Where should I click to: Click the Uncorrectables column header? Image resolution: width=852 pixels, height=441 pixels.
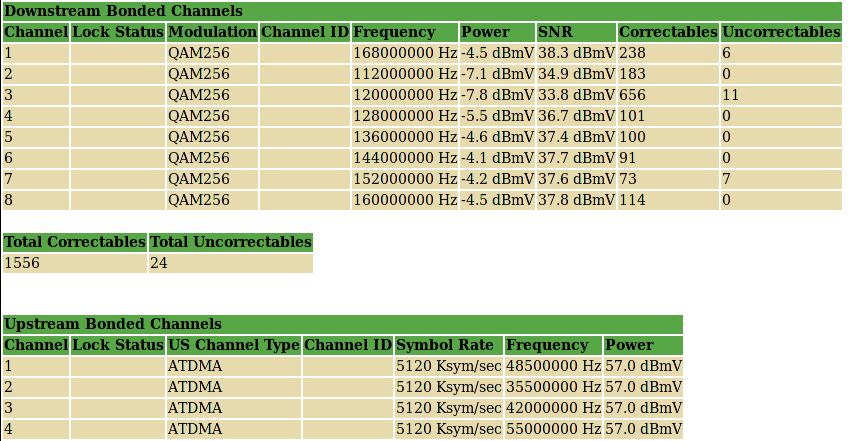(x=781, y=32)
